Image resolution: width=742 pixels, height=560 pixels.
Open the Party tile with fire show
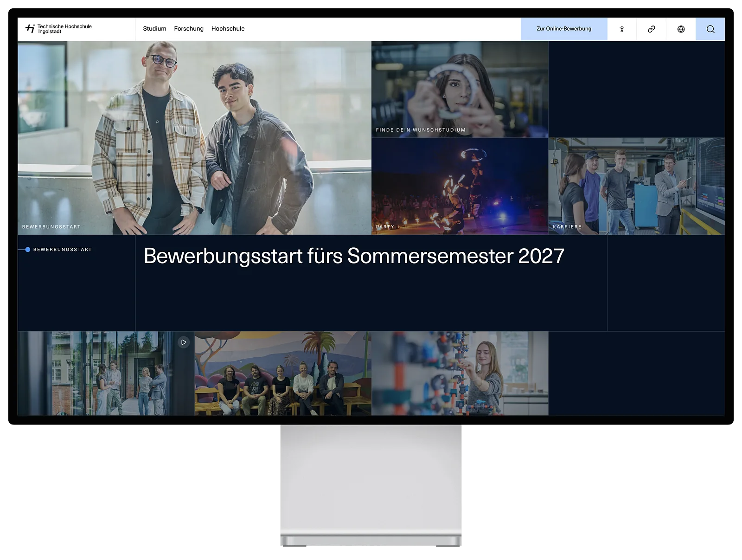[460, 186]
